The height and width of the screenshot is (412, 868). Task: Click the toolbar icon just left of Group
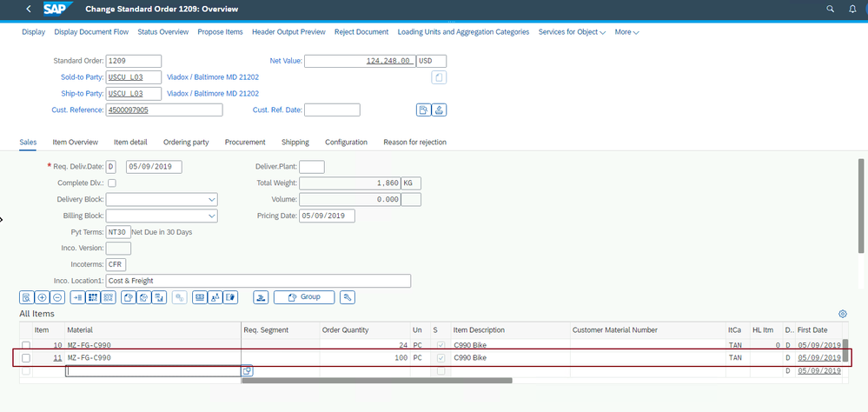point(261,297)
